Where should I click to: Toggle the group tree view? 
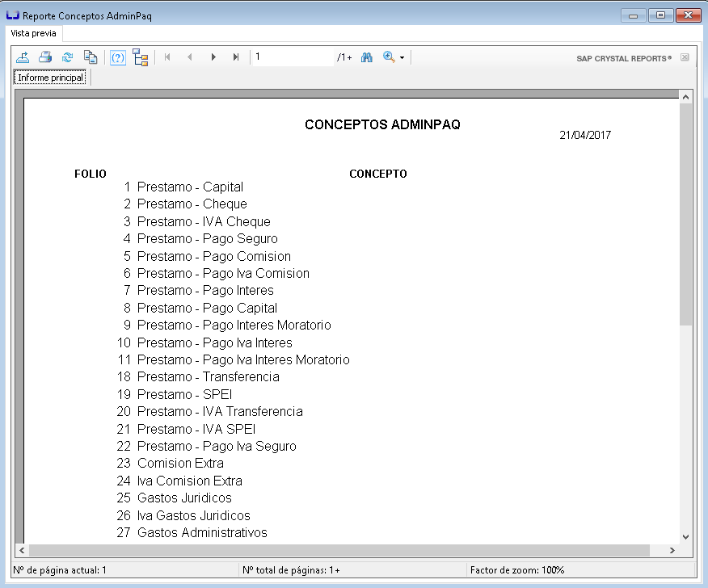pos(141,57)
